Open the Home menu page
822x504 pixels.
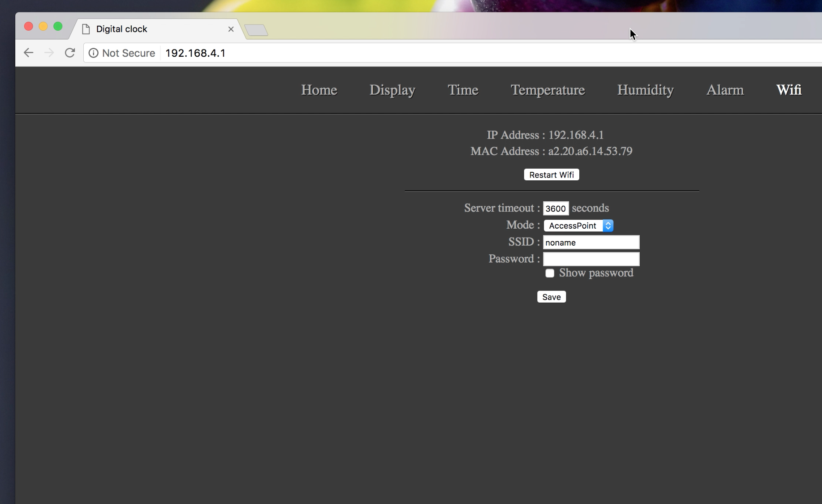(319, 90)
